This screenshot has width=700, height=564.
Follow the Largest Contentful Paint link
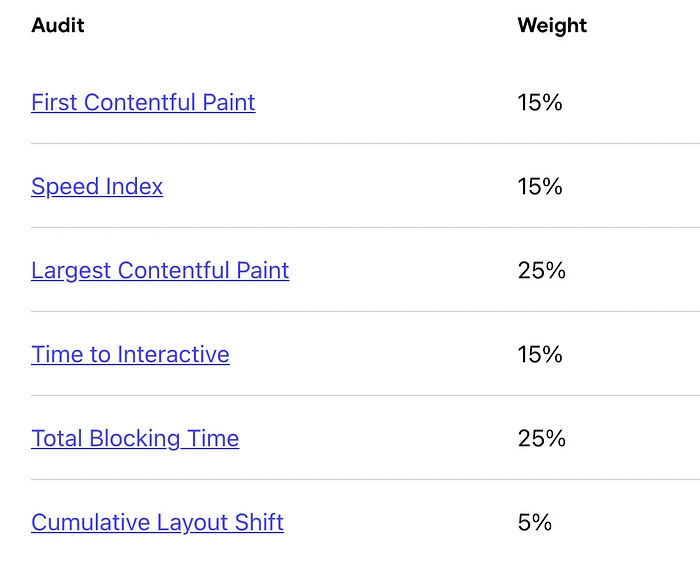coord(160,270)
